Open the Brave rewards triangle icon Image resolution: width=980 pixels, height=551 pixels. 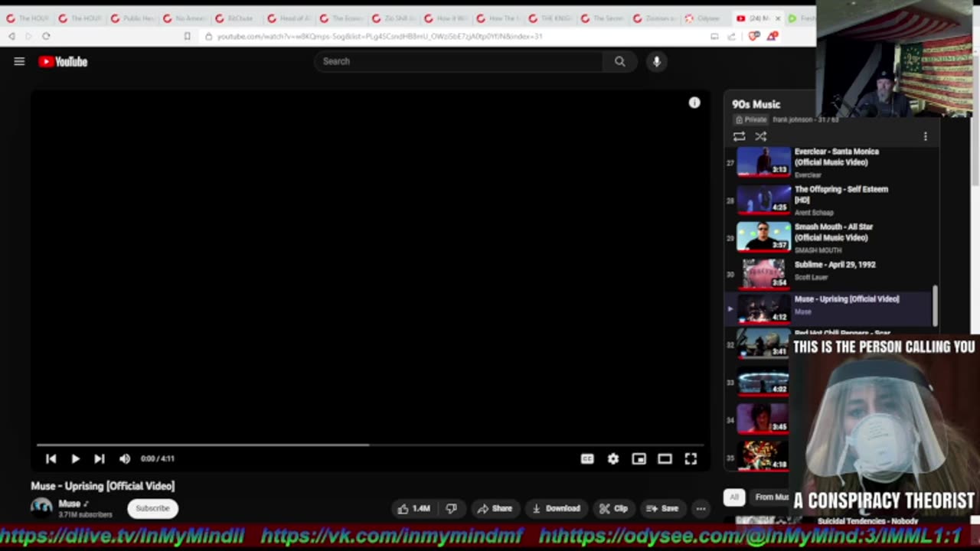(773, 36)
